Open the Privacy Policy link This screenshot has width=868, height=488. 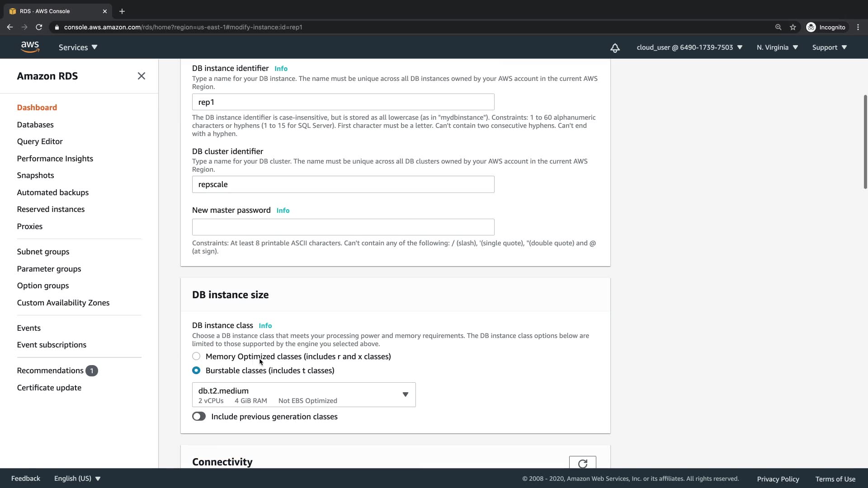click(x=778, y=479)
